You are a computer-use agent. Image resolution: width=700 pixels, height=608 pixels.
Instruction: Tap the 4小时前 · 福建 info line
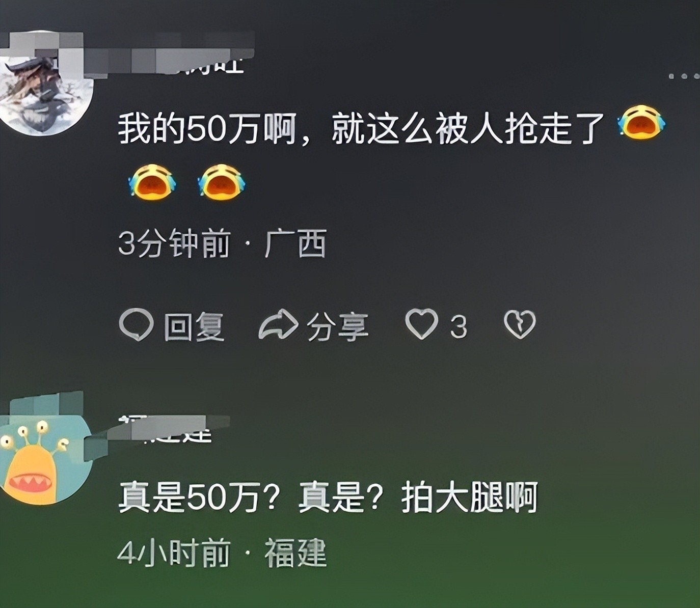click(x=222, y=553)
